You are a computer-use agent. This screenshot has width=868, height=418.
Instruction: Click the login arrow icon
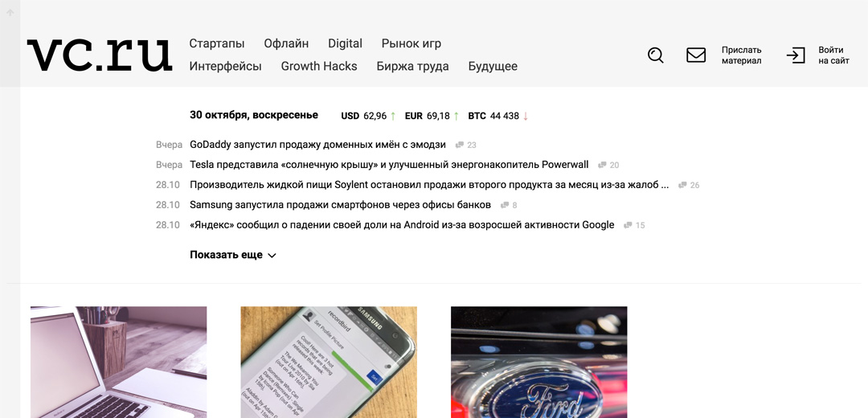(796, 55)
